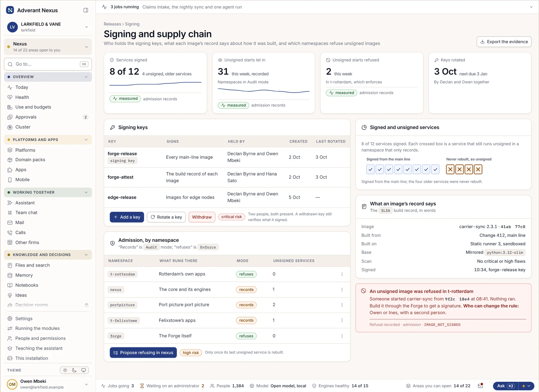Click the Use and budgets icon
This screenshot has width=539, height=392.
tap(10, 107)
